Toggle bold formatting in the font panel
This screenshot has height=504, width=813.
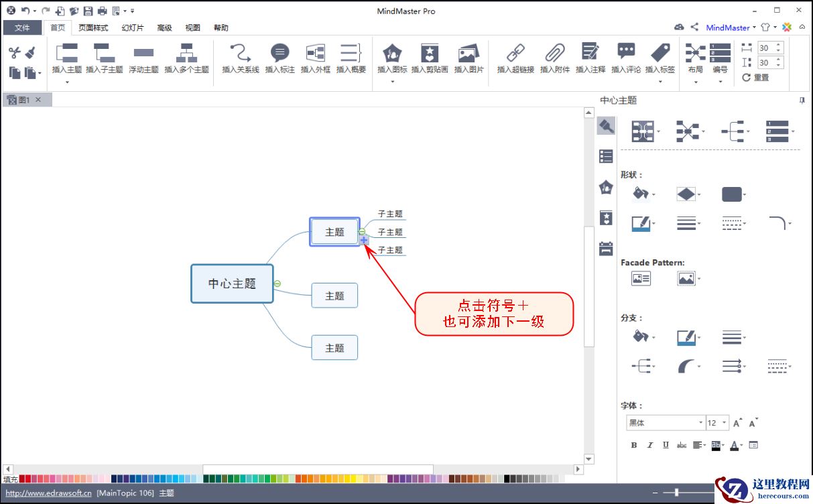click(x=633, y=444)
